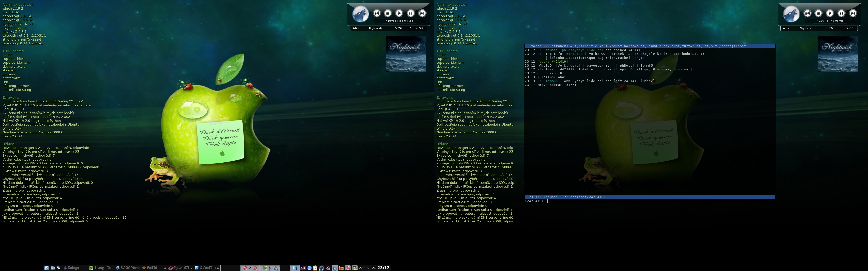This screenshot has height=271, width=868.
Task: Click the Deluge water-drop tray icon
Action: tap(335, 268)
